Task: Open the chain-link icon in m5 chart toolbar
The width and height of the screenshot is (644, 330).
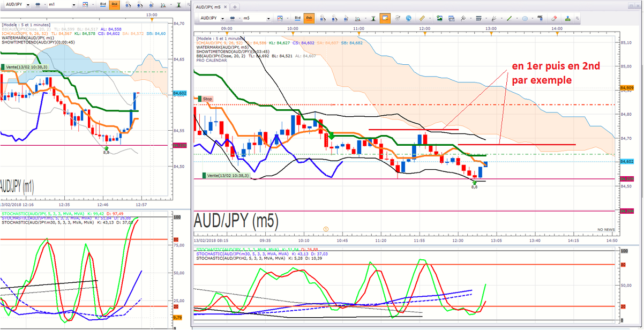Action: pyautogui.click(x=232, y=18)
